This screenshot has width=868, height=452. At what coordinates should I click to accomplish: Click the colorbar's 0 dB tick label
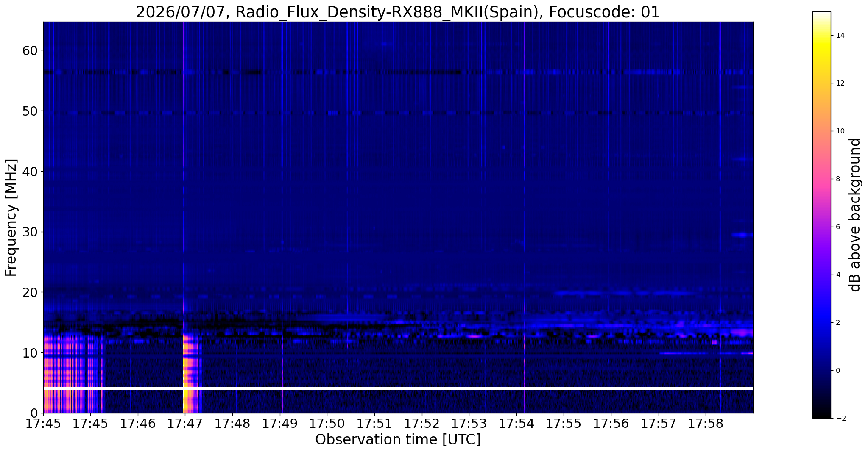click(x=837, y=370)
